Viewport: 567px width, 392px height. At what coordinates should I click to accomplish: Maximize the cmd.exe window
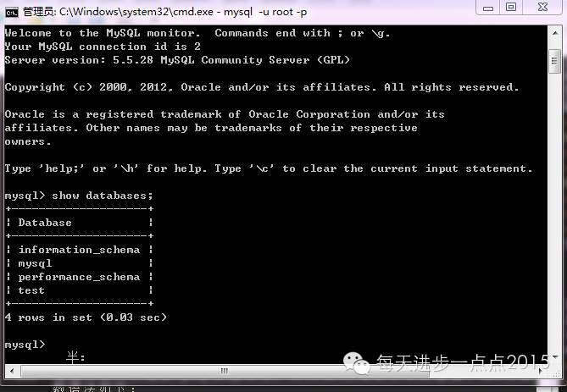tap(510, 8)
